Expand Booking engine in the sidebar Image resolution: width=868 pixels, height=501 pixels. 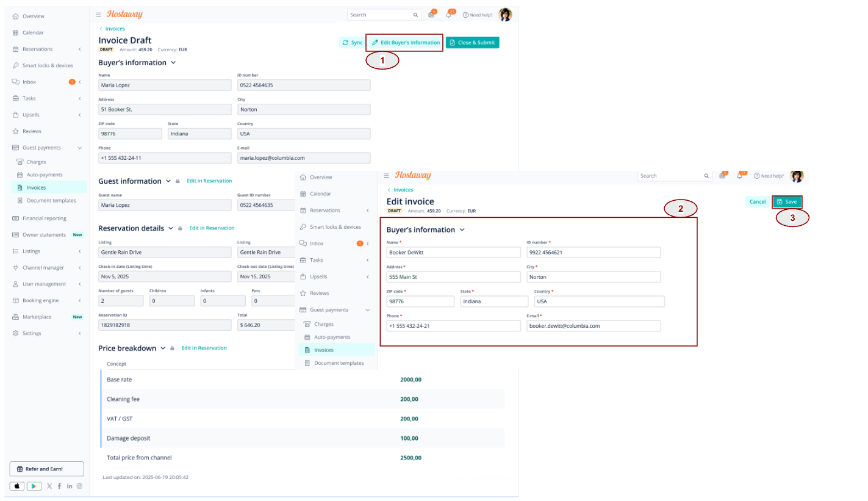click(79, 300)
